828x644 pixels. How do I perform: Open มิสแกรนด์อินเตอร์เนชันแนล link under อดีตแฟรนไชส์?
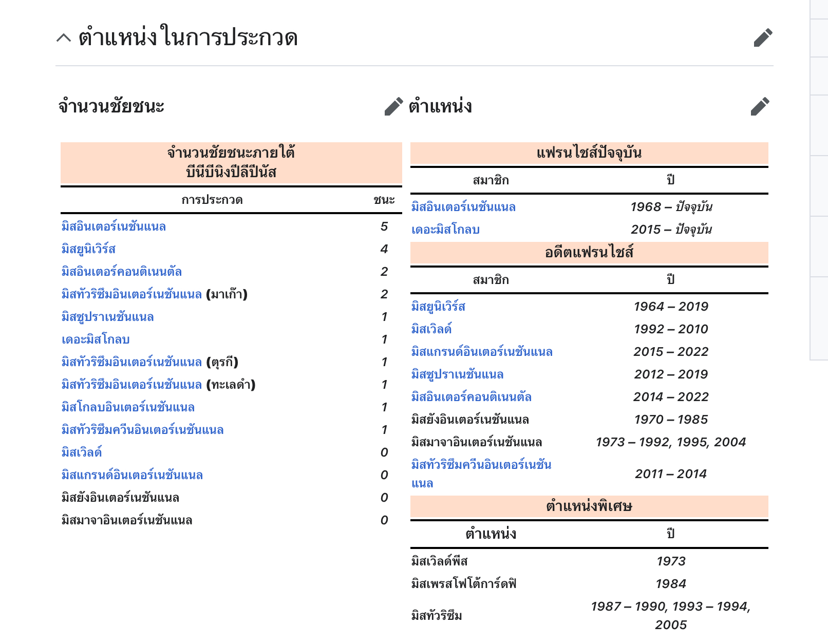482,352
